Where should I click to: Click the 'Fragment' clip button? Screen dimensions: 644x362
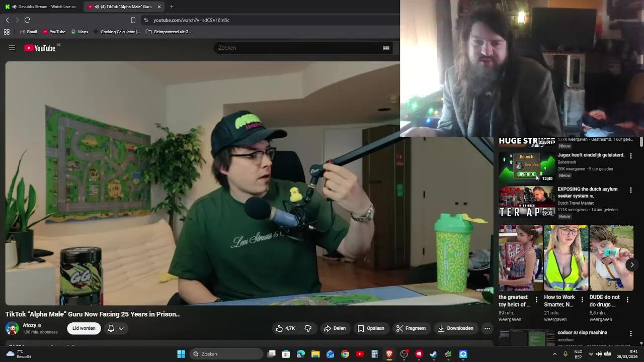pos(411,328)
